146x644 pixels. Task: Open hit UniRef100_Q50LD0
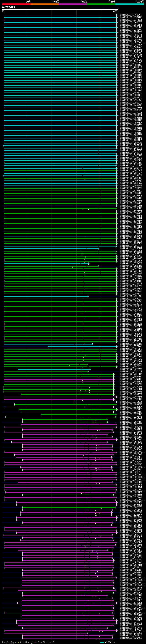tap(131, 266)
